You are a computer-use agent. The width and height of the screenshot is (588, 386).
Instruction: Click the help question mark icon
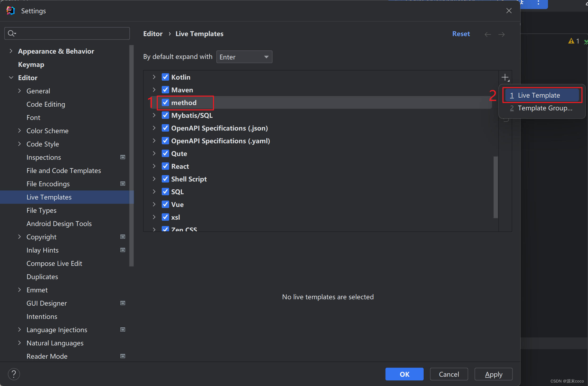click(x=14, y=374)
